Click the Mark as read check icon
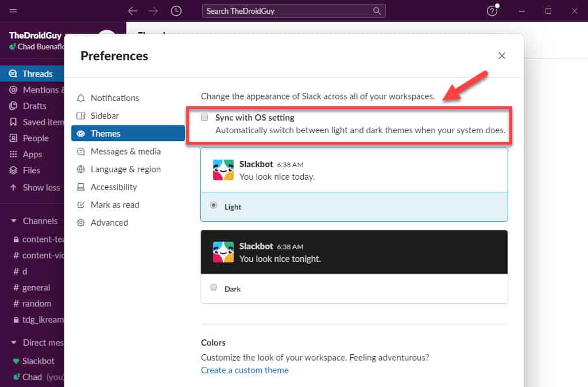Screen dimensions: 588x387 [x=80, y=205]
